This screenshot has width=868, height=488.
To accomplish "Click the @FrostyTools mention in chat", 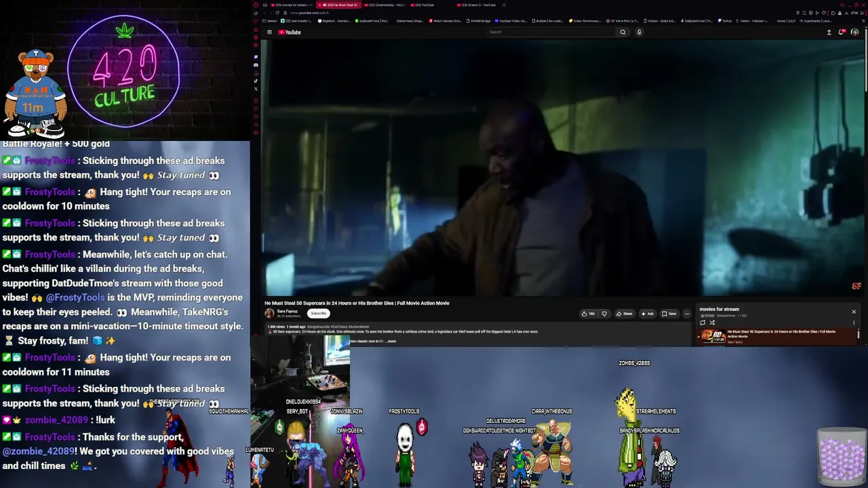I will (75, 298).
